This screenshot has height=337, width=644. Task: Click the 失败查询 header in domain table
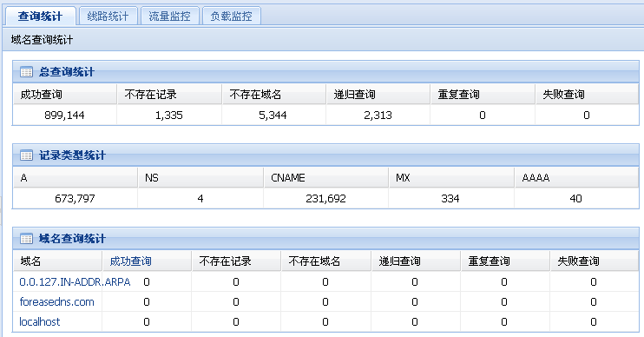[x=578, y=261]
